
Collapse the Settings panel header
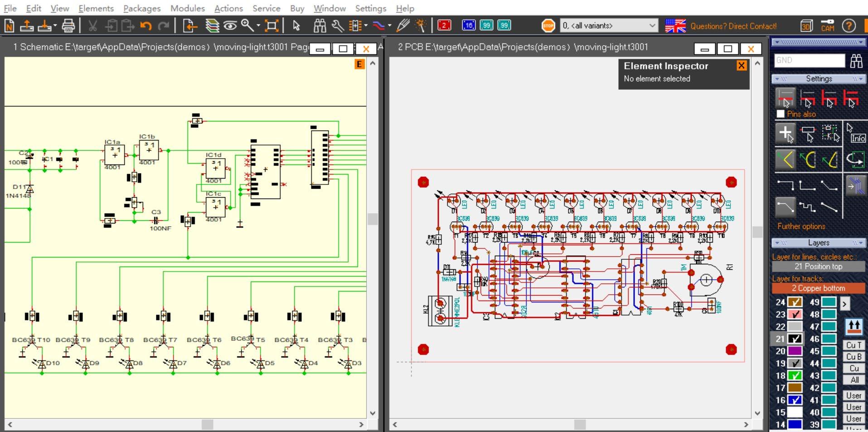tap(818, 79)
